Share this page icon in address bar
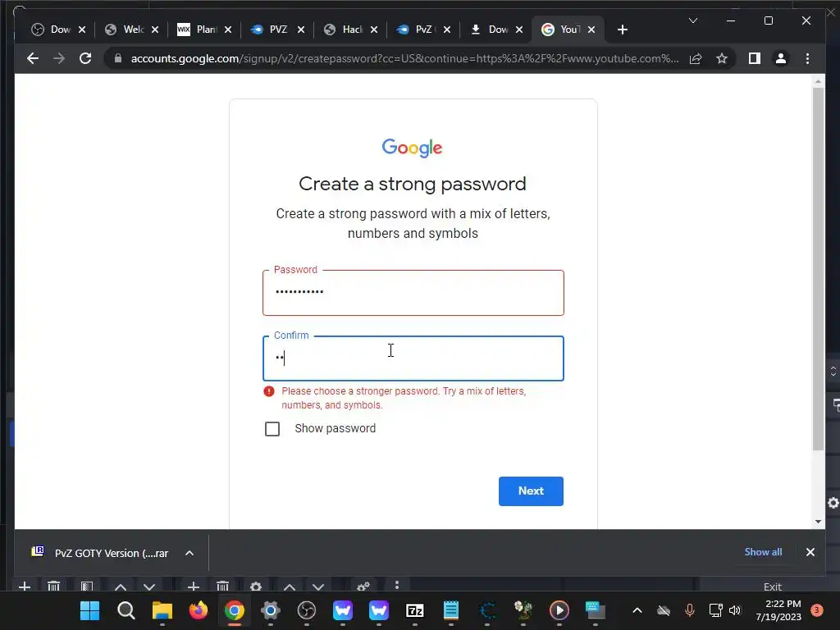 [696, 58]
